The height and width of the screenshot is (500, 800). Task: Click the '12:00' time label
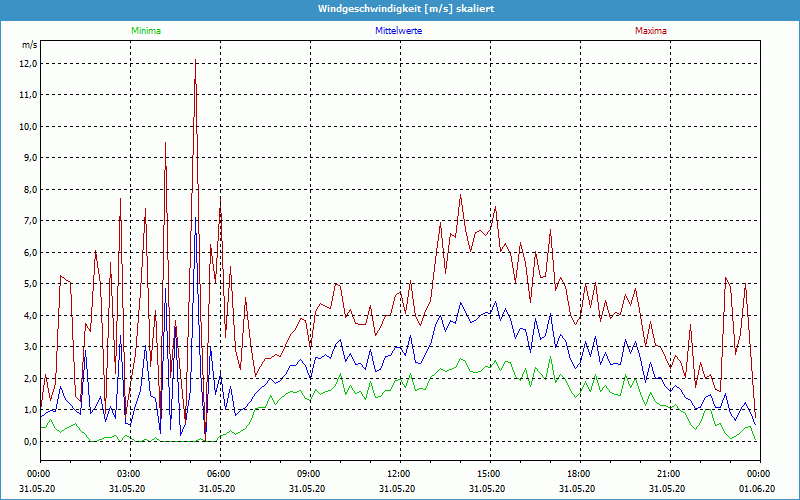(399, 474)
